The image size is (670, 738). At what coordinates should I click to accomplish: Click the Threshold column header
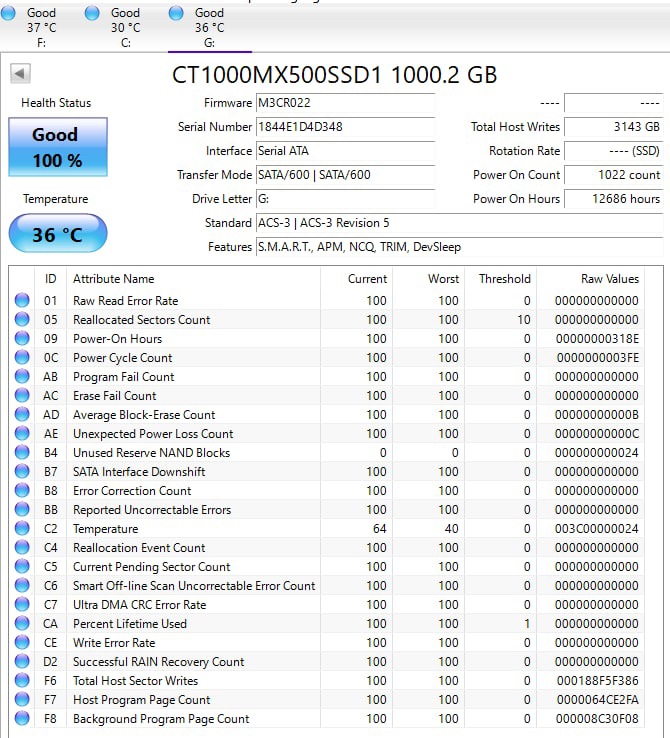coord(501,279)
